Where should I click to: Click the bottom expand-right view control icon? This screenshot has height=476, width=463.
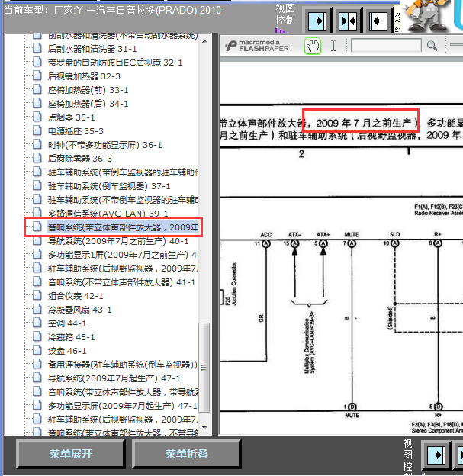436,455
